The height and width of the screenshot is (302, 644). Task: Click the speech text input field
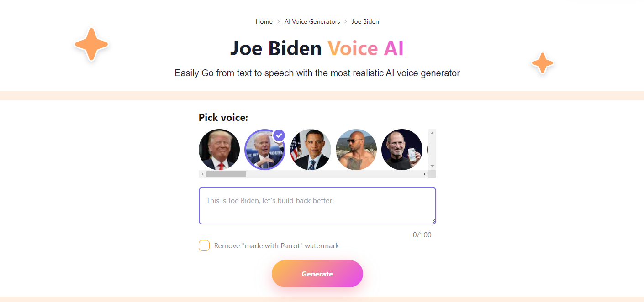(317, 205)
